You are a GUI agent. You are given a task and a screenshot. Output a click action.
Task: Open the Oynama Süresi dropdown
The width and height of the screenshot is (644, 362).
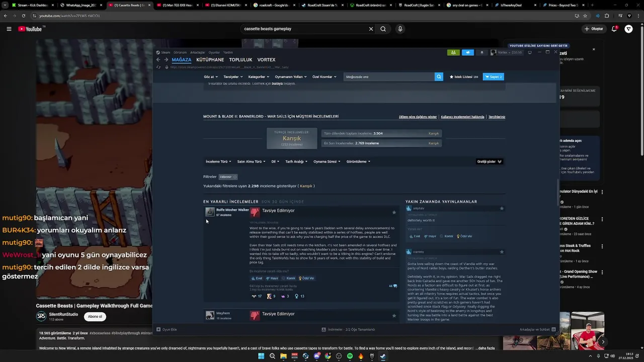point(327,161)
